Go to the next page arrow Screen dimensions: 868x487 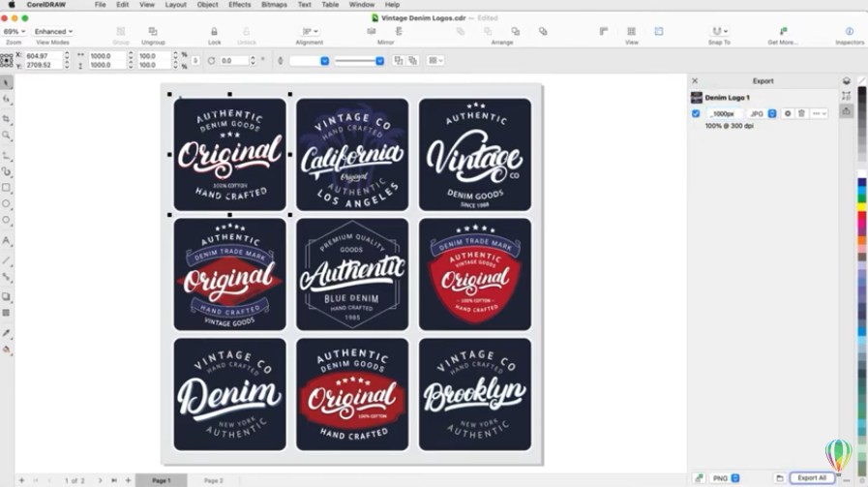(101, 481)
